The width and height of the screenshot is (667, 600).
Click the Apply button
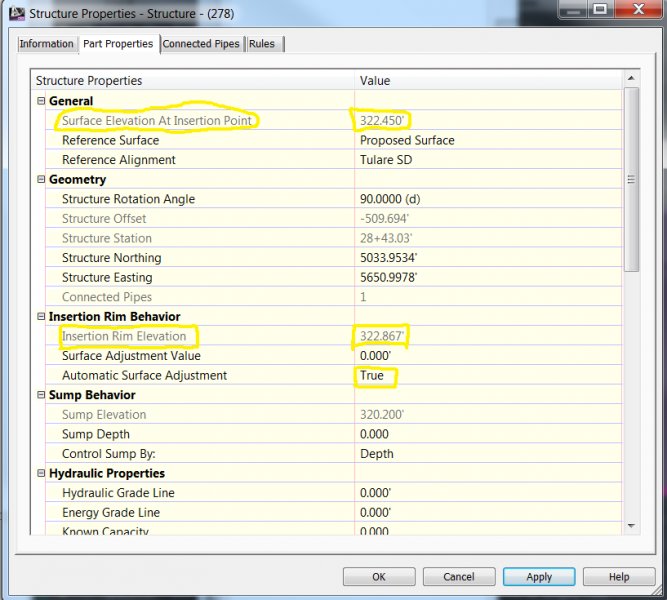click(539, 577)
